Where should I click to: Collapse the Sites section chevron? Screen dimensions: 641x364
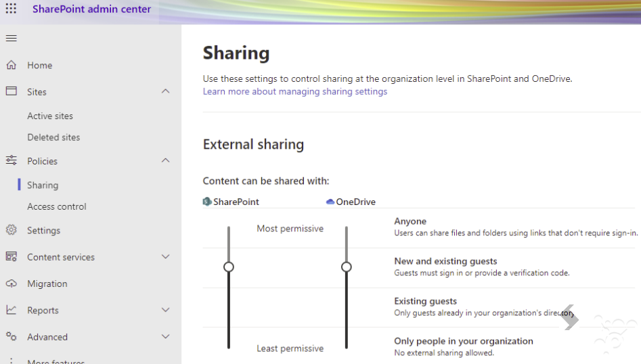(166, 91)
